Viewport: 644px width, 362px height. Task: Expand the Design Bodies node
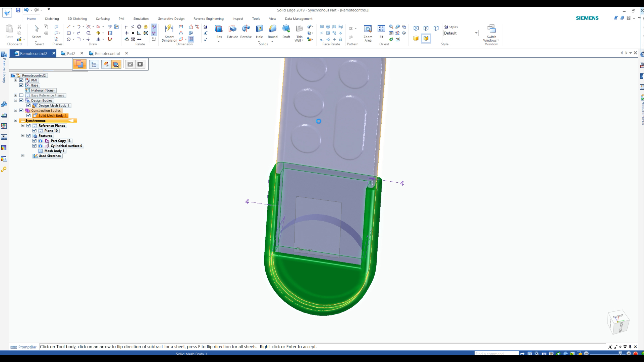[x=15, y=100]
